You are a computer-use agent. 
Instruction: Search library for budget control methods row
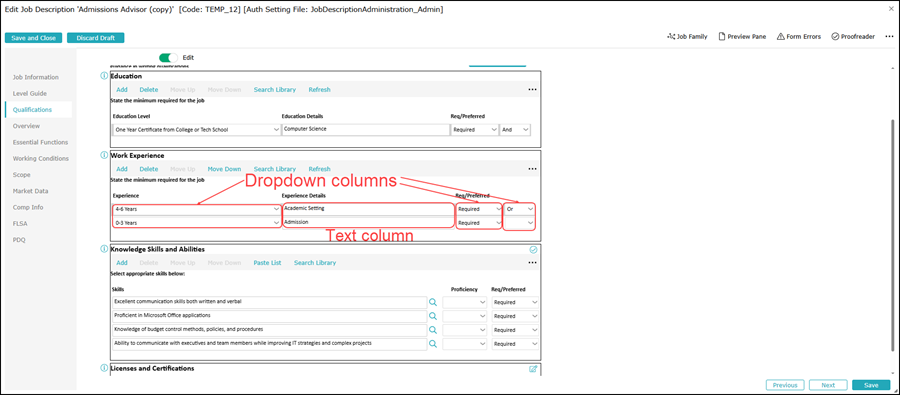[x=433, y=330]
